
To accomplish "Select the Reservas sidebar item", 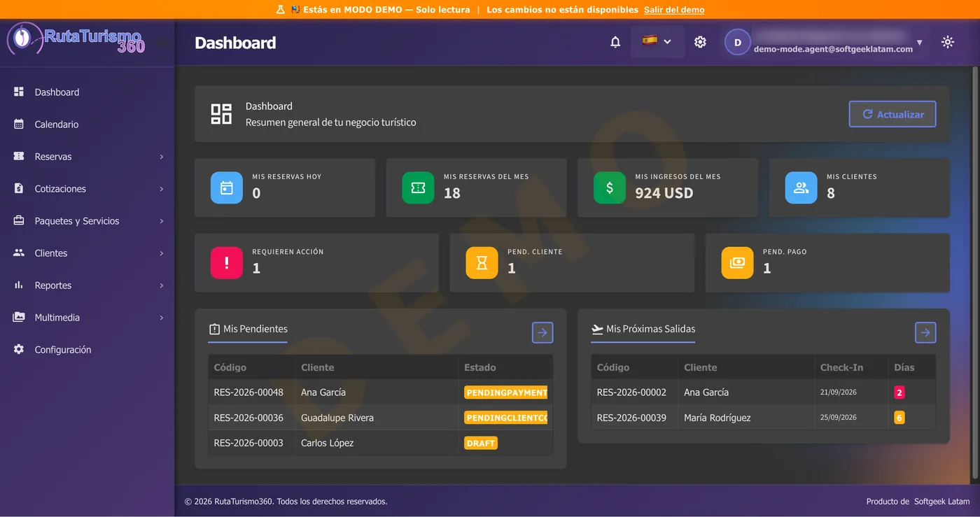I will 87,157.
